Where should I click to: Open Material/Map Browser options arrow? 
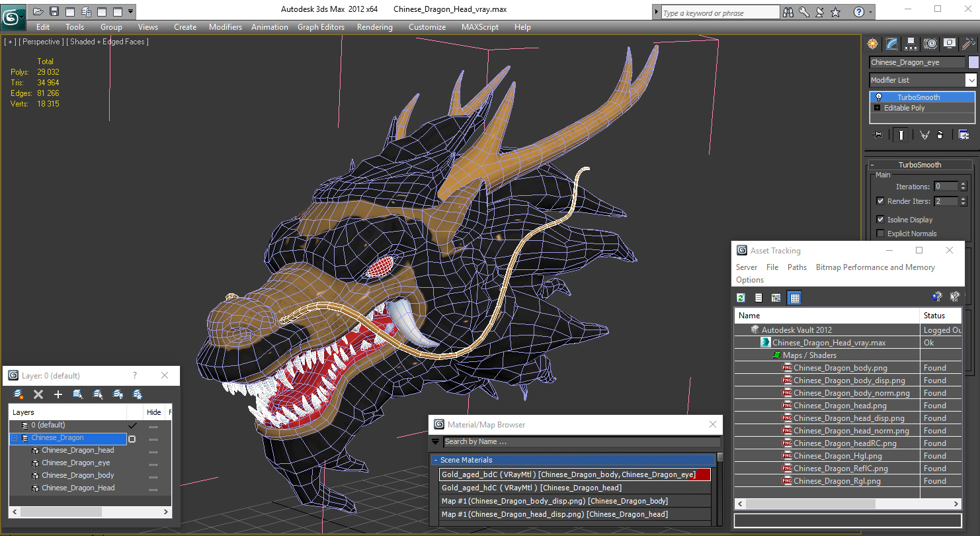[436, 441]
